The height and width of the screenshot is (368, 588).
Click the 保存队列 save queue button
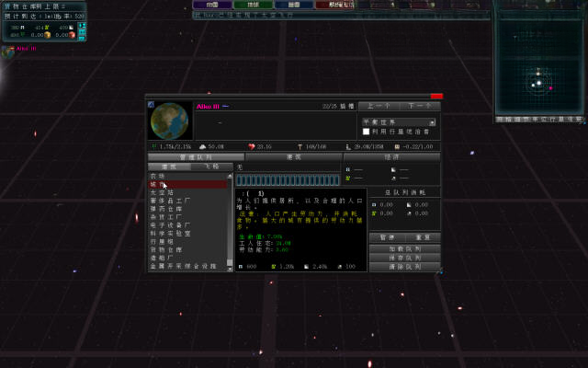pyautogui.click(x=404, y=258)
